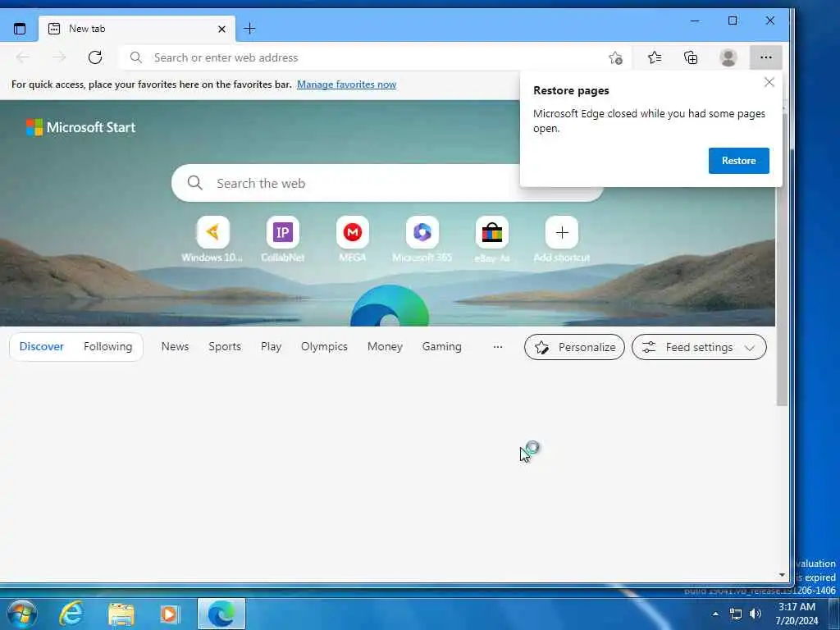
Task: Open the Collections icon
Action: [x=691, y=57]
